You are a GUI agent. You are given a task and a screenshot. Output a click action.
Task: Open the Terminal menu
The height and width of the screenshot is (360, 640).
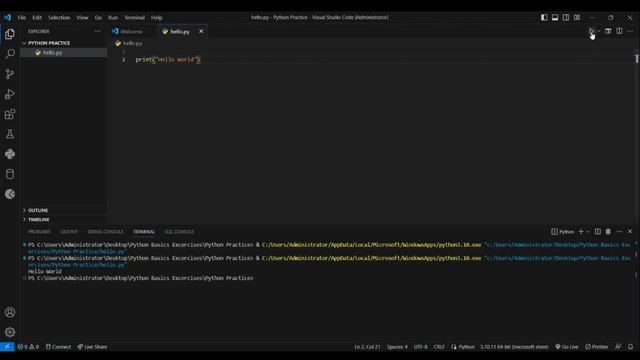pyautogui.click(x=135, y=18)
